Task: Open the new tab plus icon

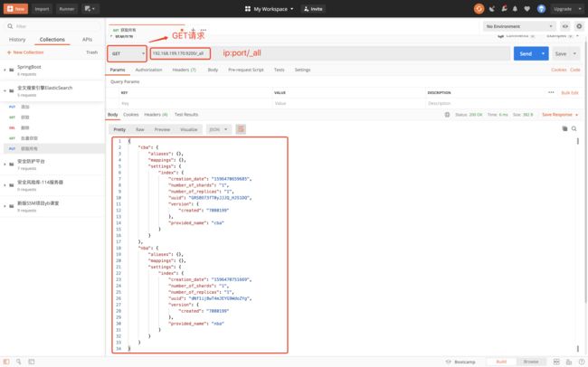Action: point(193,30)
